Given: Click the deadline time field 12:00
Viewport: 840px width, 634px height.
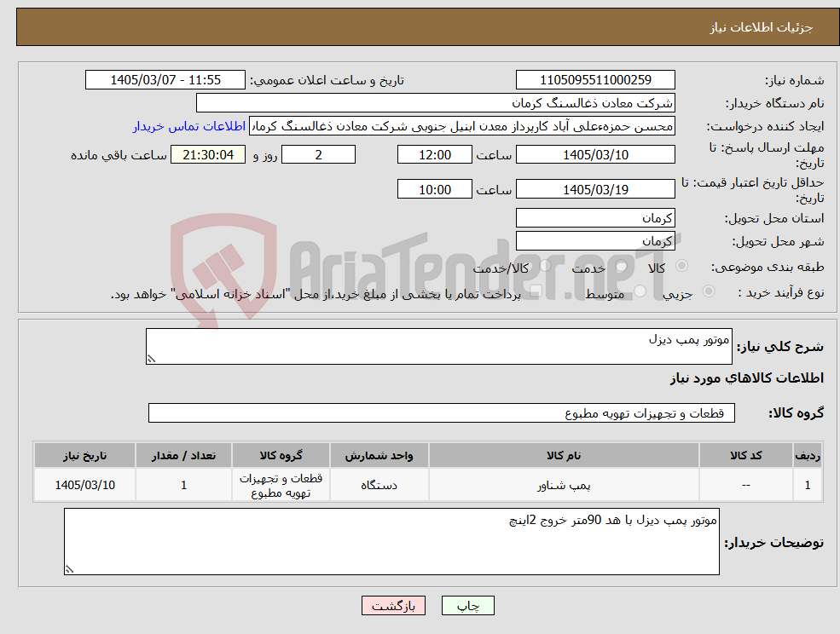Looking at the screenshot, I should [434, 155].
